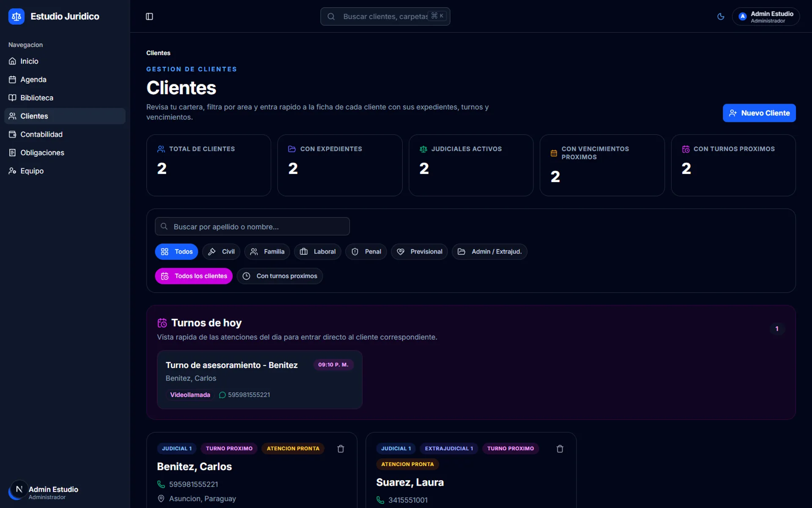812x508 pixels.
Task: Filter clients by Civil area
Action: tap(221, 251)
